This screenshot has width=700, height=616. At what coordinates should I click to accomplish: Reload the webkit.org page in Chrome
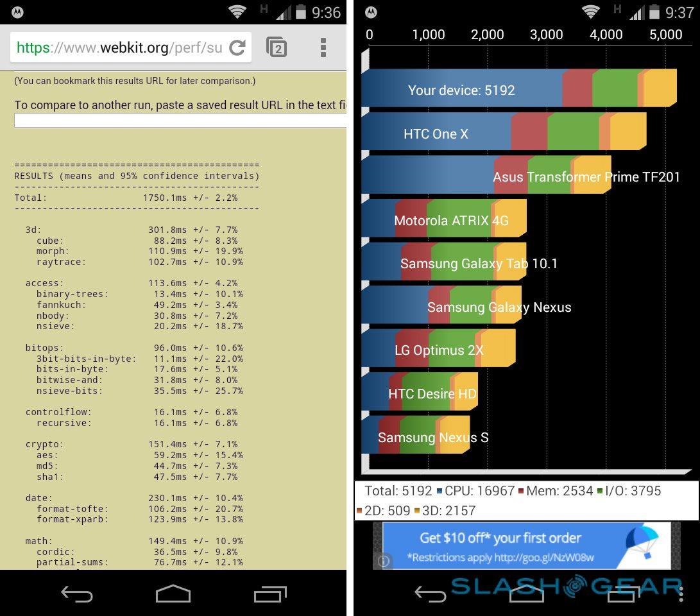(237, 47)
